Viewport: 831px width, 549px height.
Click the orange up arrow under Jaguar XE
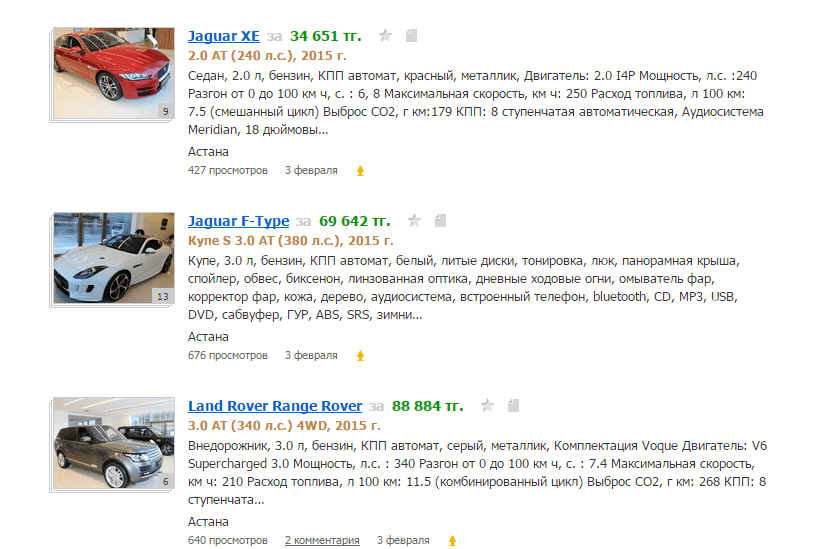360,171
